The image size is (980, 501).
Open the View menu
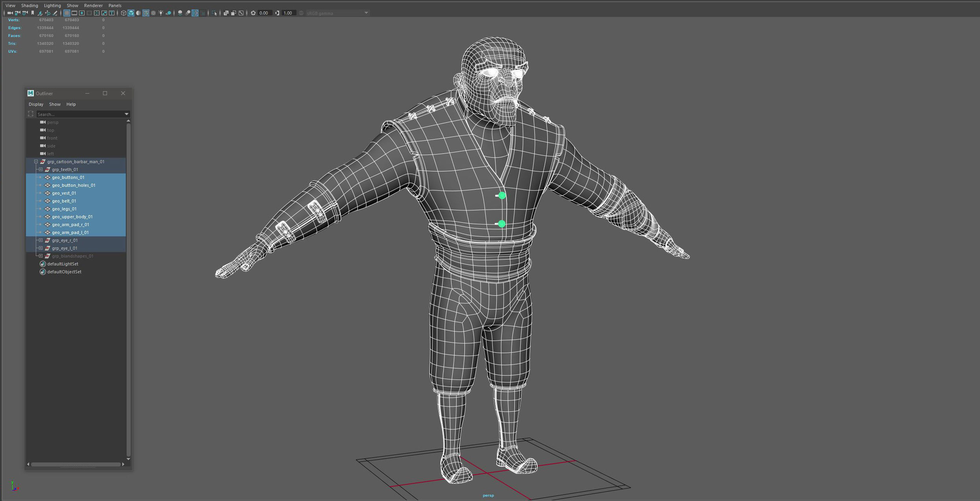10,6
